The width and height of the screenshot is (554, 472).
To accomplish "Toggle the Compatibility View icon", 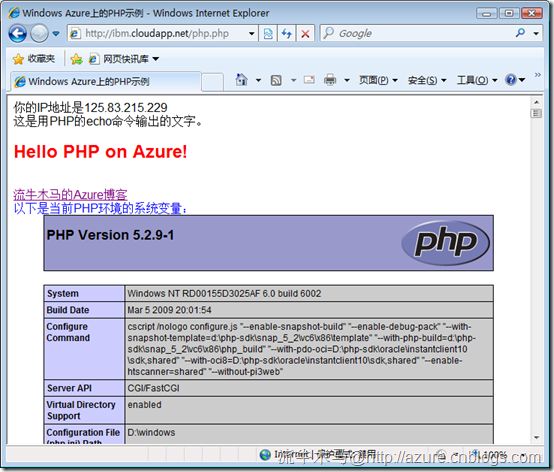I will coord(268,34).
